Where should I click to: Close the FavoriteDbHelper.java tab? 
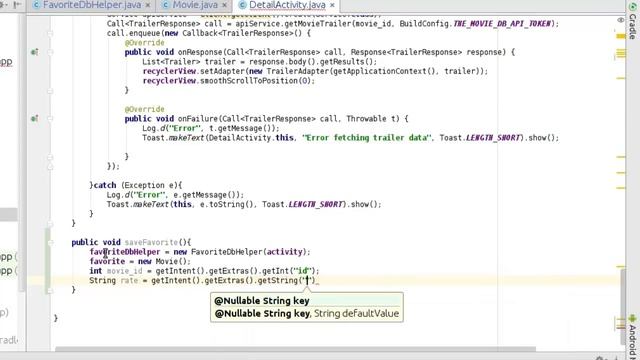pyautogui.click(x=148, y=5)
